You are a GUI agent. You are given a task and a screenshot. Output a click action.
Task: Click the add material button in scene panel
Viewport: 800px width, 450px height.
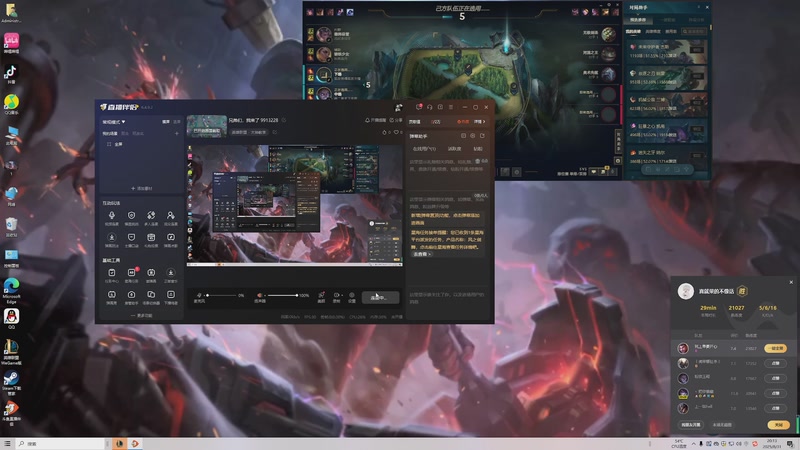click(x=142, y=188)
